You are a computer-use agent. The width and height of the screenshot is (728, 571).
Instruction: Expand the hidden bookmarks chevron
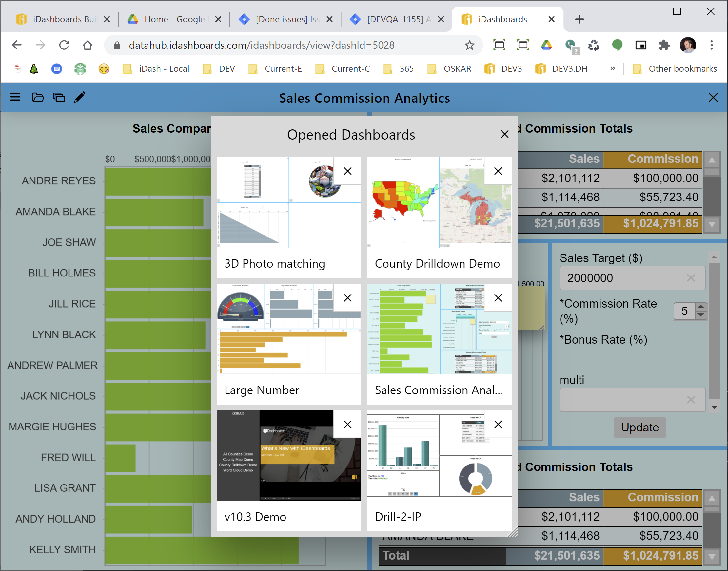coord(612,69)
